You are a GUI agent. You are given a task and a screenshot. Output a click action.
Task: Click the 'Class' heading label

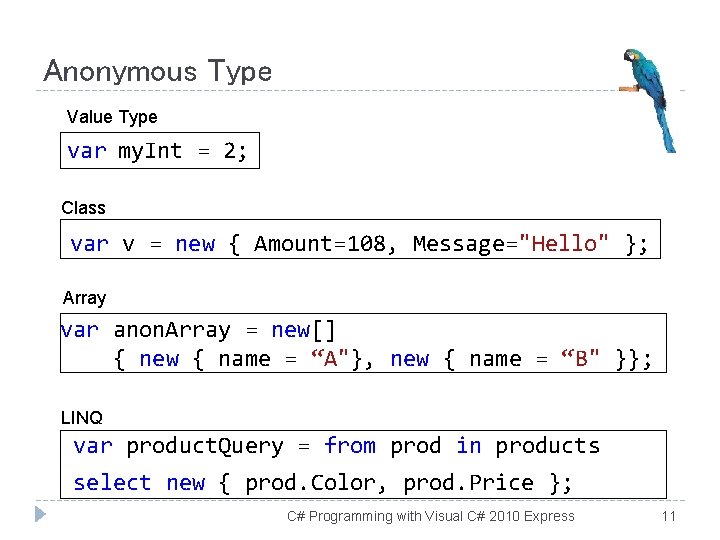coord(84,208)
